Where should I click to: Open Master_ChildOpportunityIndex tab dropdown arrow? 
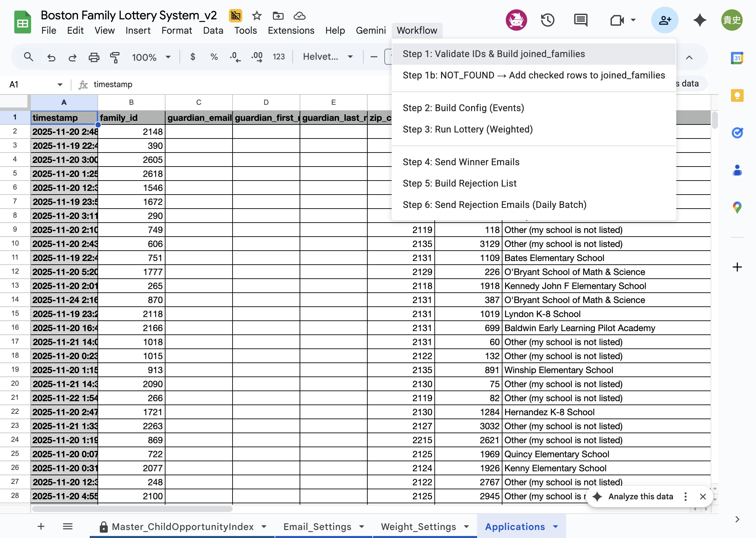[x=264, y=527]
